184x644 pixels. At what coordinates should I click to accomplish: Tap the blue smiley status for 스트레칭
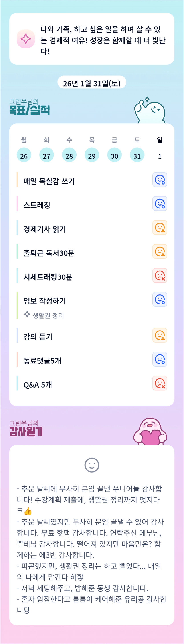tap(160, 204)
